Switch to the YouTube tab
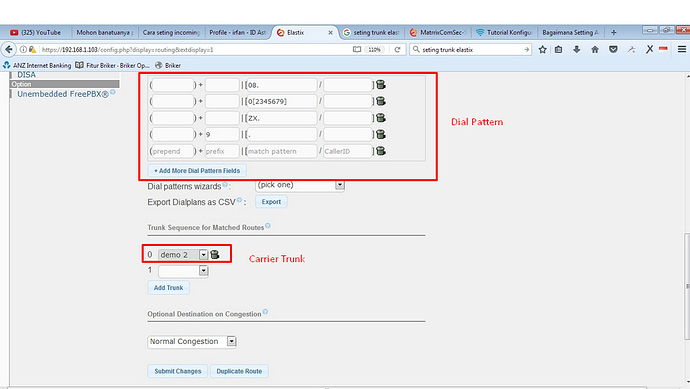 coord(37,33)
